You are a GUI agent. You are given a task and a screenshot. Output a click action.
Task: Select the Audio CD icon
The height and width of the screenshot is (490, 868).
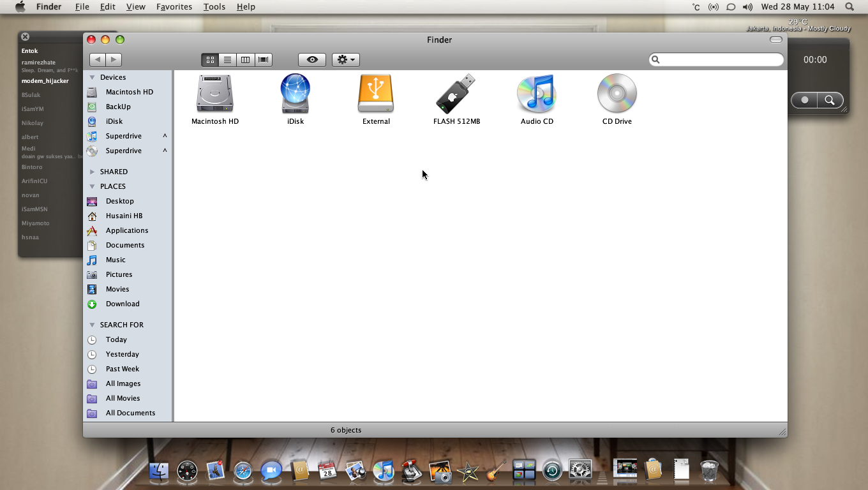click(537, 94)
